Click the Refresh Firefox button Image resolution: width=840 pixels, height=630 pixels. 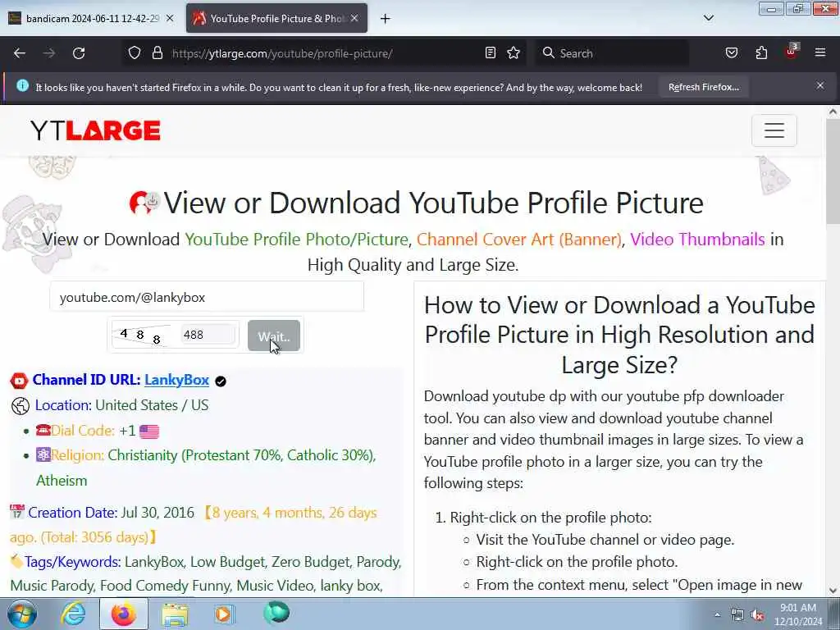(703, 87)
